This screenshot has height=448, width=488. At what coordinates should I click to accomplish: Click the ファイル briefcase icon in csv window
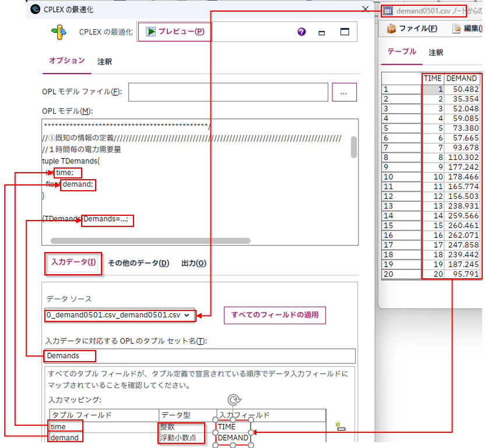pyautogui.click(x=391, y=29)
